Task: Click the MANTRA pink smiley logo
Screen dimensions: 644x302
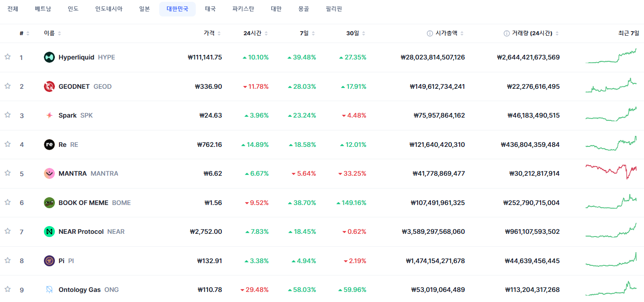Action: (x=49, y=173)
